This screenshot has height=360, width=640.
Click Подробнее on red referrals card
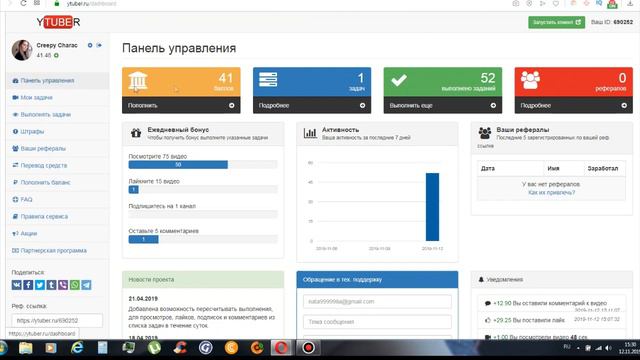click(573, 105)
